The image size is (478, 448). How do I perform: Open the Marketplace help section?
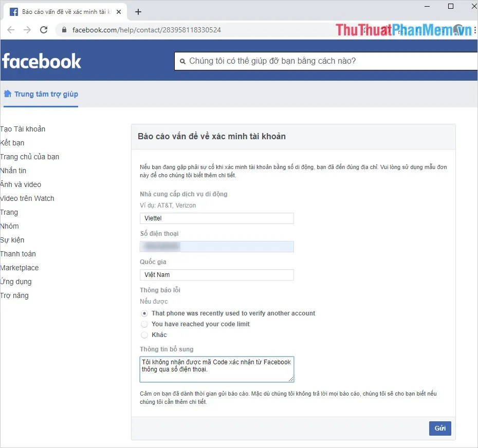coord(20,268)
